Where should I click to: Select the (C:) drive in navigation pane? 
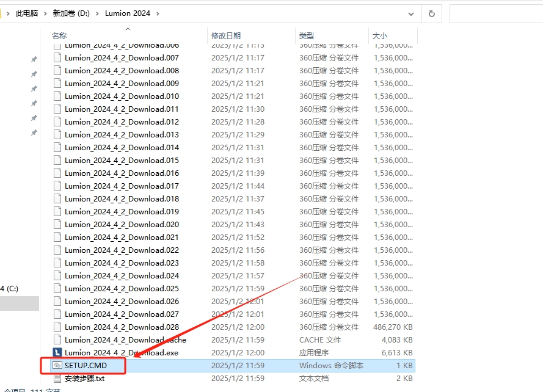click(9, 288)
